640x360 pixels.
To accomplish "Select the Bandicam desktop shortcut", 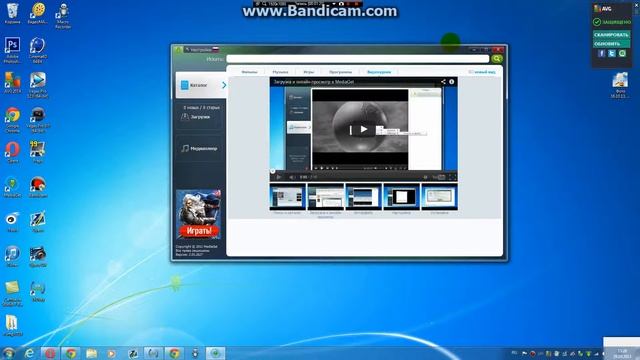I will tap(38, 187).
